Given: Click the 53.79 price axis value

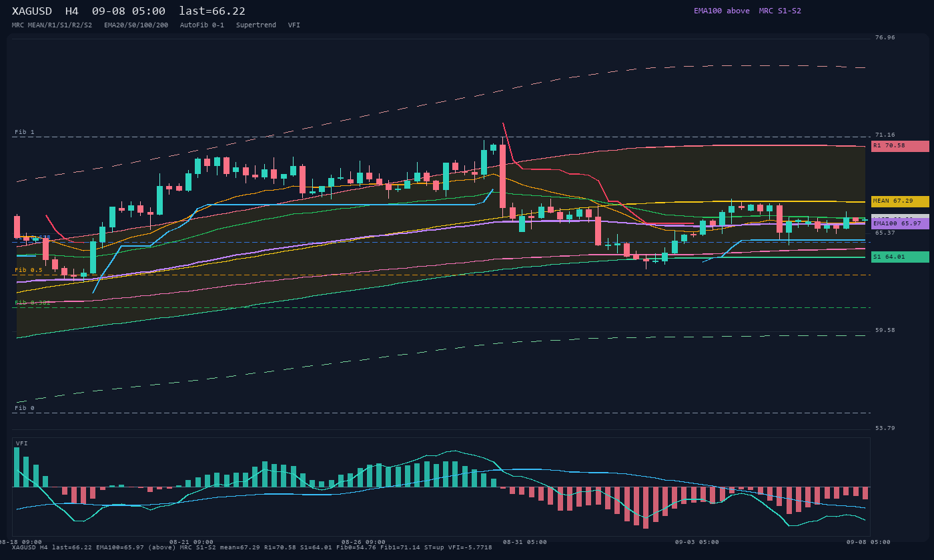Looking at the screenshot, I should coord(885,428).
